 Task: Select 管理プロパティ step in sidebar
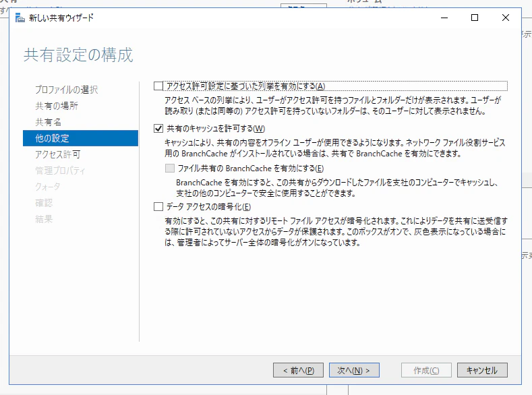pyautogui.click(x=60, y=171)
